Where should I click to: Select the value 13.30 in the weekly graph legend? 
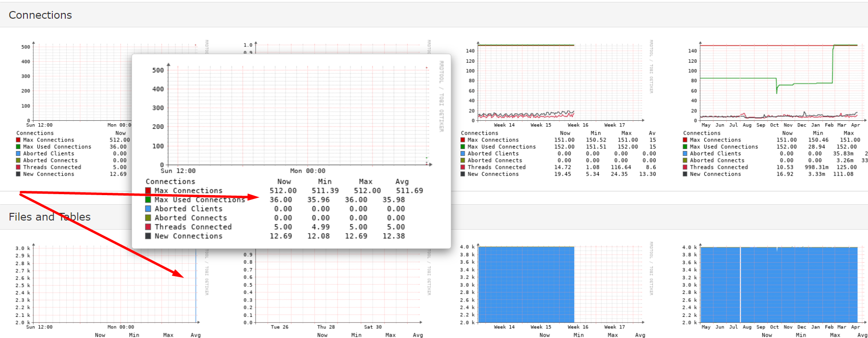click(x=648, y=175)
